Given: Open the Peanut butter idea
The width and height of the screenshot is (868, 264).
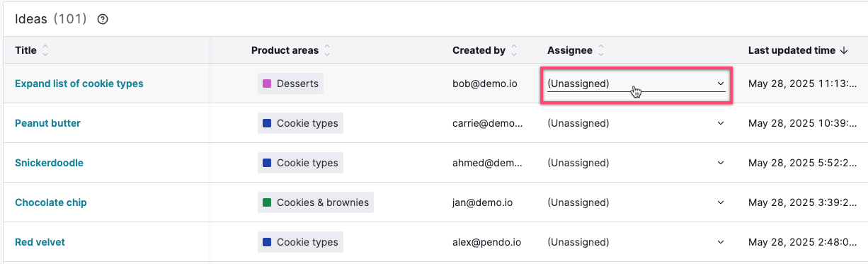Looking at the screenshot, I should [x=47, y=123].
